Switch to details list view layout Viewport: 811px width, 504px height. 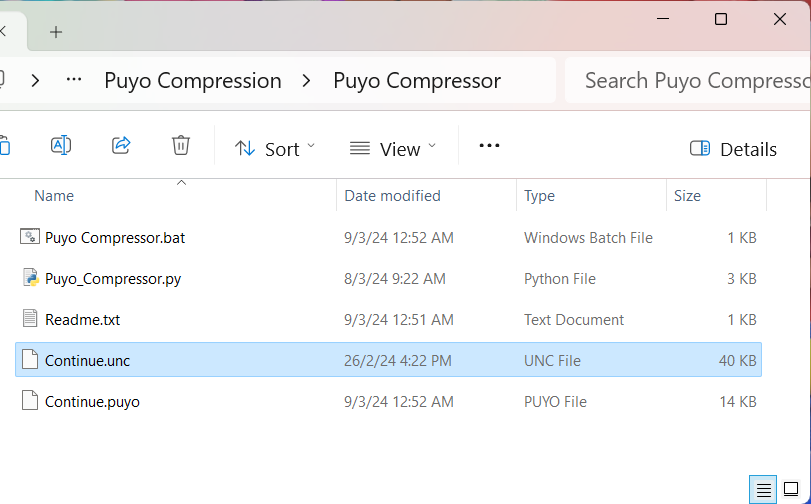[763, 489]
